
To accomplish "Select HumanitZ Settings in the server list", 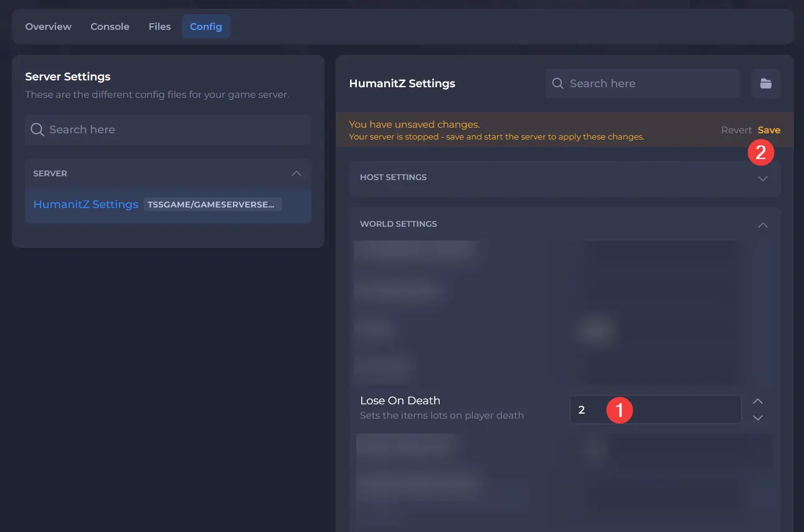I will pos(86,204).
